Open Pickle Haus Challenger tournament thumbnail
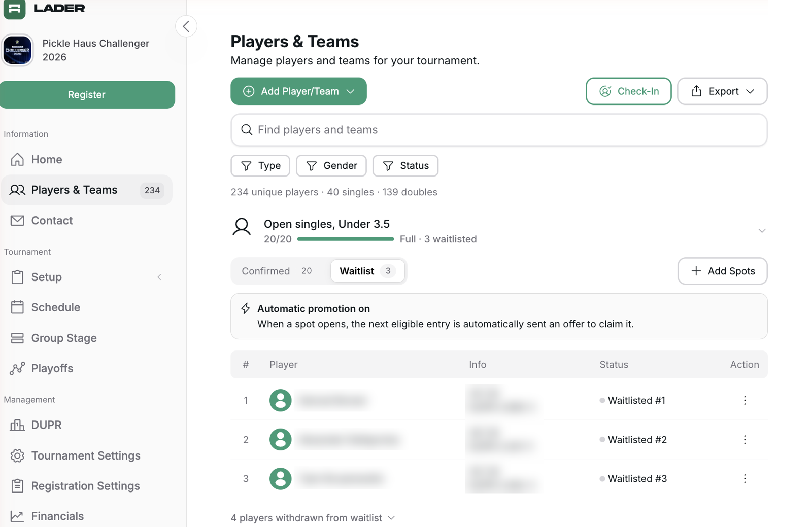Image resolution: width=812 pixels, height=527 pixels. pyautogui.click(x=18, y=50)
